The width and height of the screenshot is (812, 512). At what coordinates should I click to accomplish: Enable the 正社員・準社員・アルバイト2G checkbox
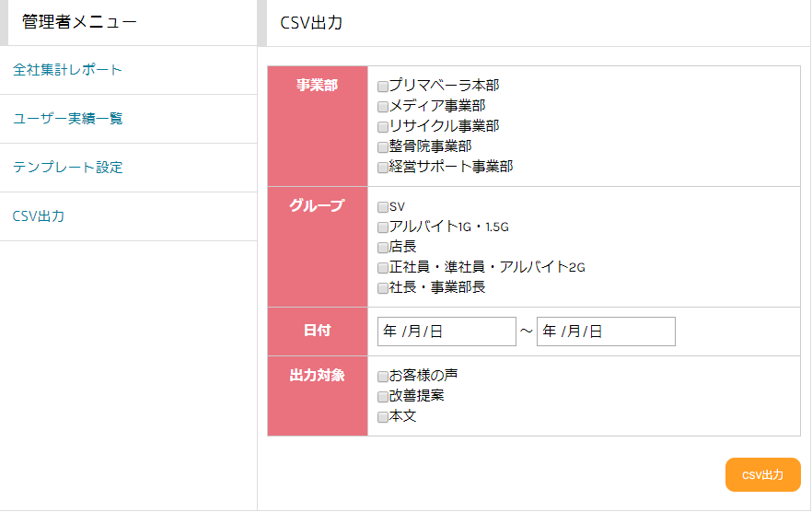click(x=383, y=268)
